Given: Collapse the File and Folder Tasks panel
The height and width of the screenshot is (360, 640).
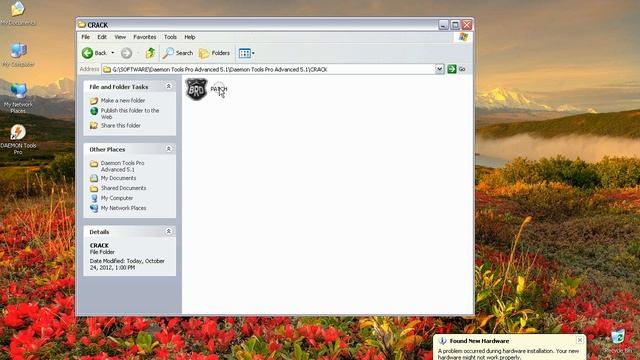Looking at the screenshot, I should pos(169,87).
